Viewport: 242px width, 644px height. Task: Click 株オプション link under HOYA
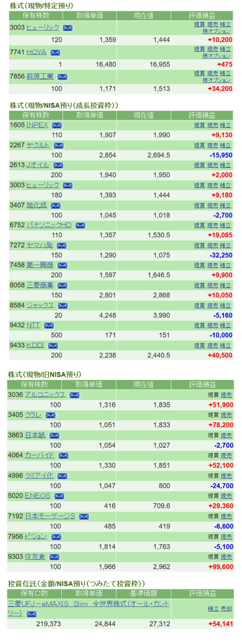pos(217,56)
